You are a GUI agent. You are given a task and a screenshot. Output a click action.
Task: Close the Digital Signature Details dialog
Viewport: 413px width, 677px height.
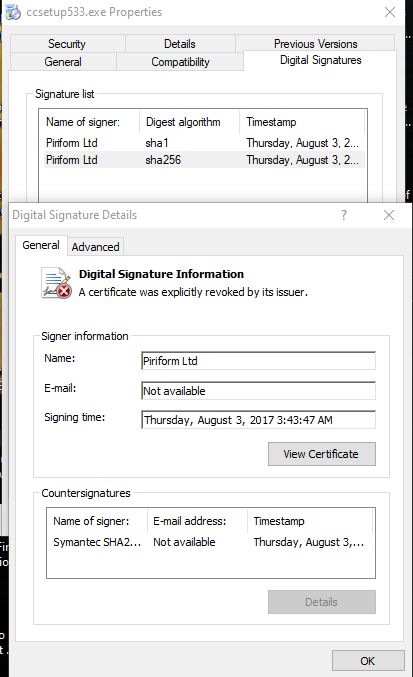coord(389,215)
